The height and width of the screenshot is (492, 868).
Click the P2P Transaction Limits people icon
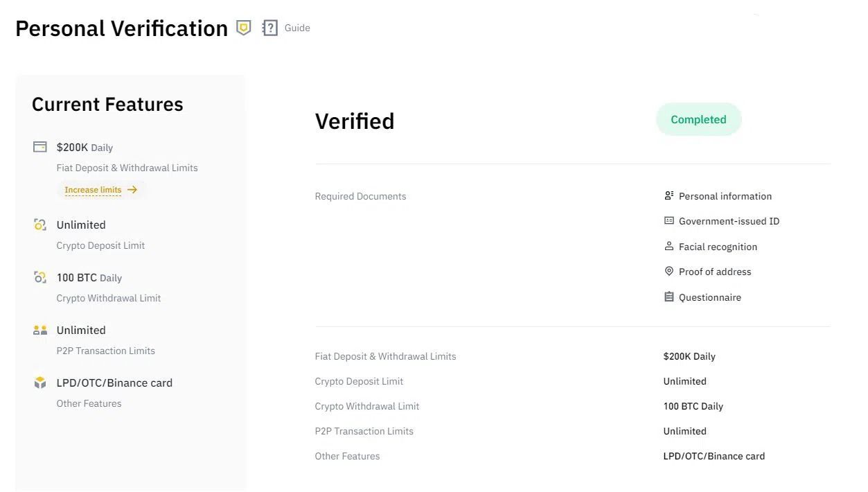[40, 330]
